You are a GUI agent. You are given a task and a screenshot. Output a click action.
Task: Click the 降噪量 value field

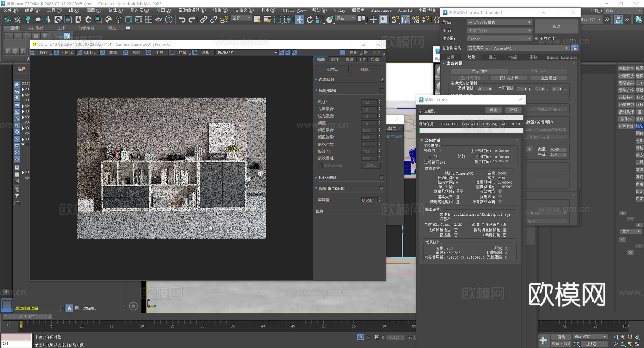click(x=369, y=200)
